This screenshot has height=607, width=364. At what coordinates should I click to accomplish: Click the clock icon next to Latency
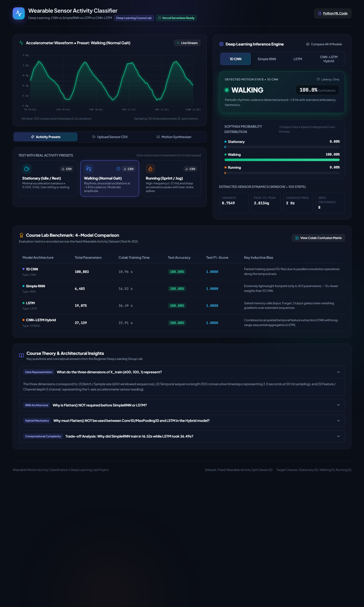pyautogui.click(x=318, y=79)
